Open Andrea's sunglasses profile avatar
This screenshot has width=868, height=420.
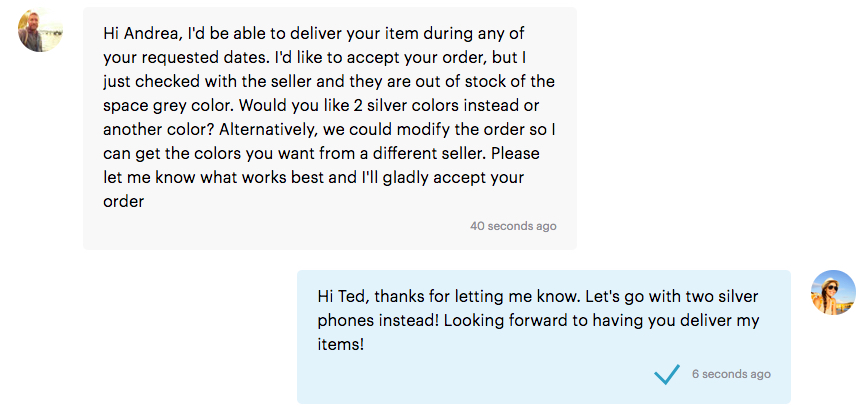point(833,293)
